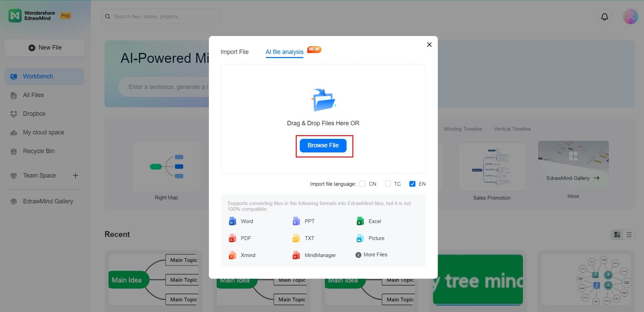Click the Workbench sidebar icon

pyautogui.click(x=14, y=77)
